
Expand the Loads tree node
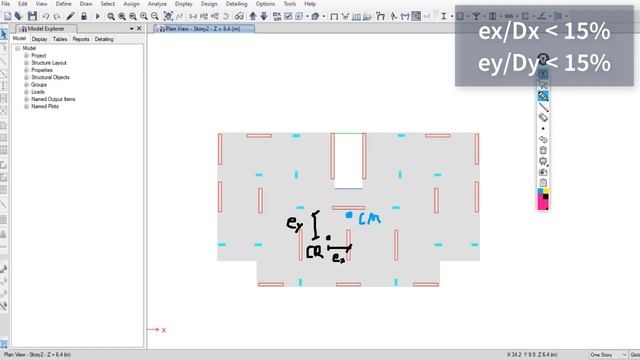click(27, 92)
